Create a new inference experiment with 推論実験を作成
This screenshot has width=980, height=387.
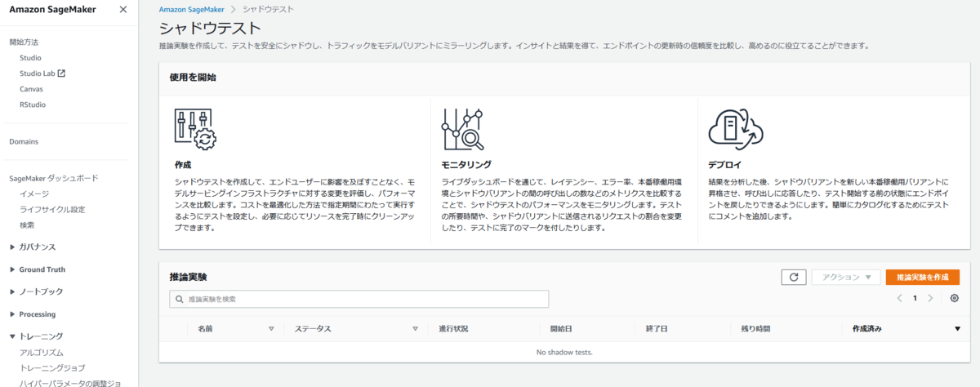click(x=923, y=277)
